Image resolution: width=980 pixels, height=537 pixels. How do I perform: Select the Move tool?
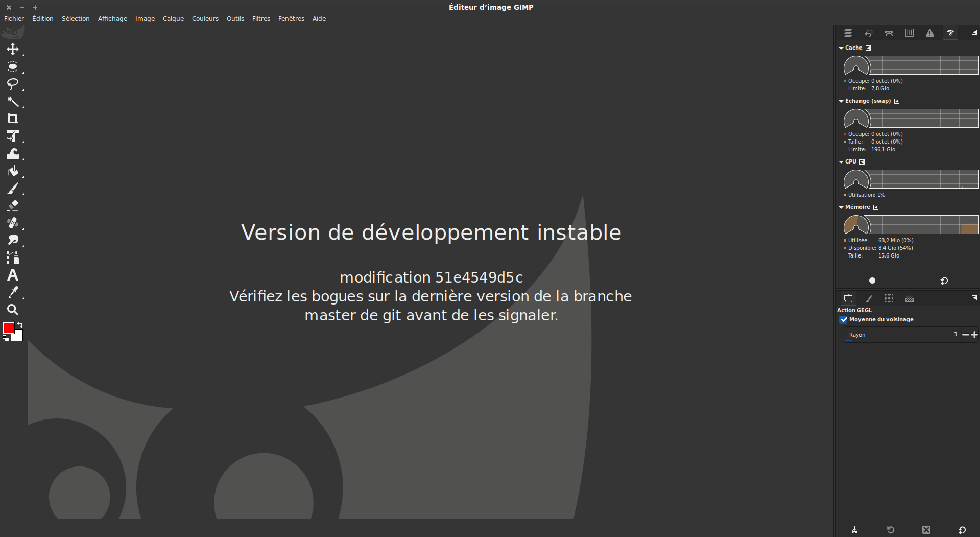[13, 49]
